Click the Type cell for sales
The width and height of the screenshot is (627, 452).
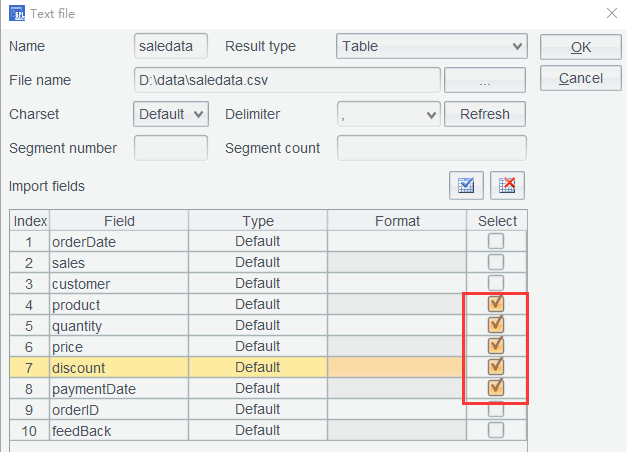point(257,262)
